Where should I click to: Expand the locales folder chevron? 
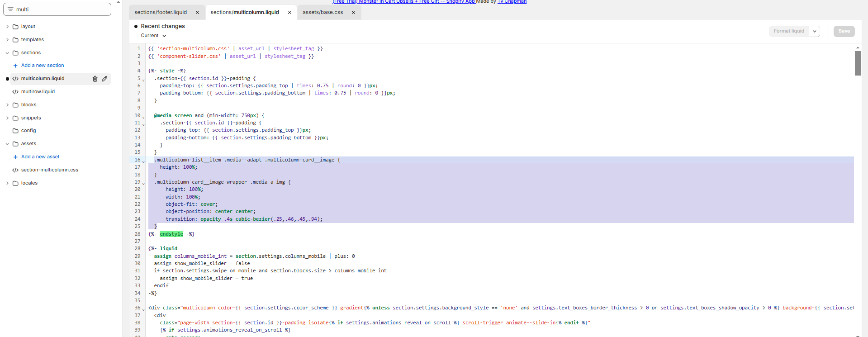pos(7,183)
